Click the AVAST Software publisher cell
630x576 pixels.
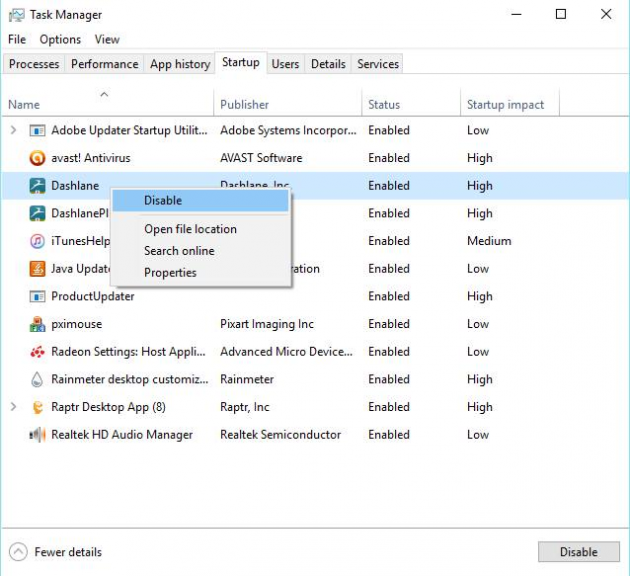click(x=261, y=158)
